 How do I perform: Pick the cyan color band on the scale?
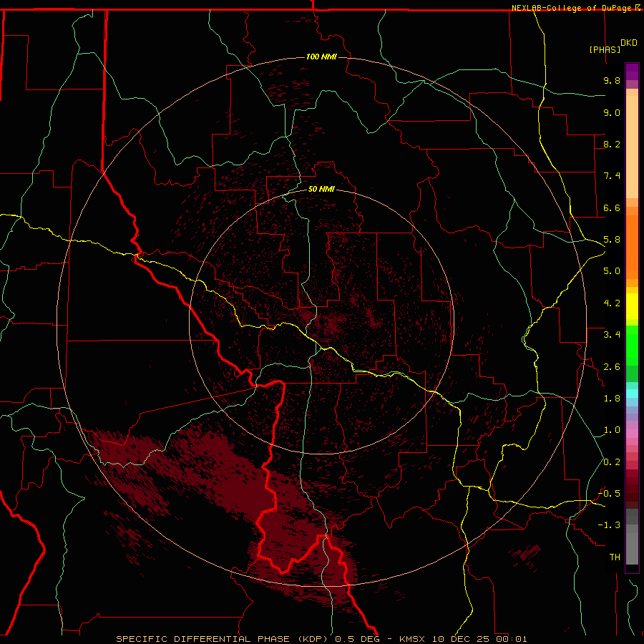coord(632,394)
